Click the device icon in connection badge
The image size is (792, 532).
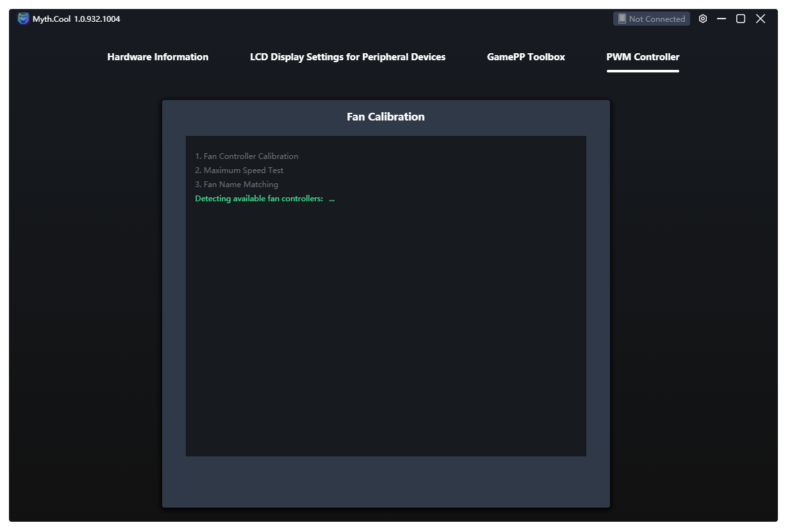pyautogui.click(x=622, y=19)
